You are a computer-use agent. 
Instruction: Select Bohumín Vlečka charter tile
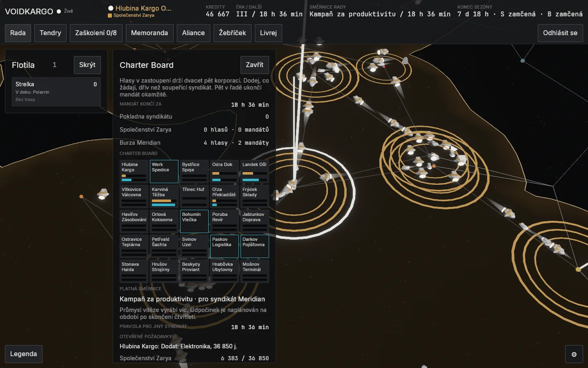(194, 221)
